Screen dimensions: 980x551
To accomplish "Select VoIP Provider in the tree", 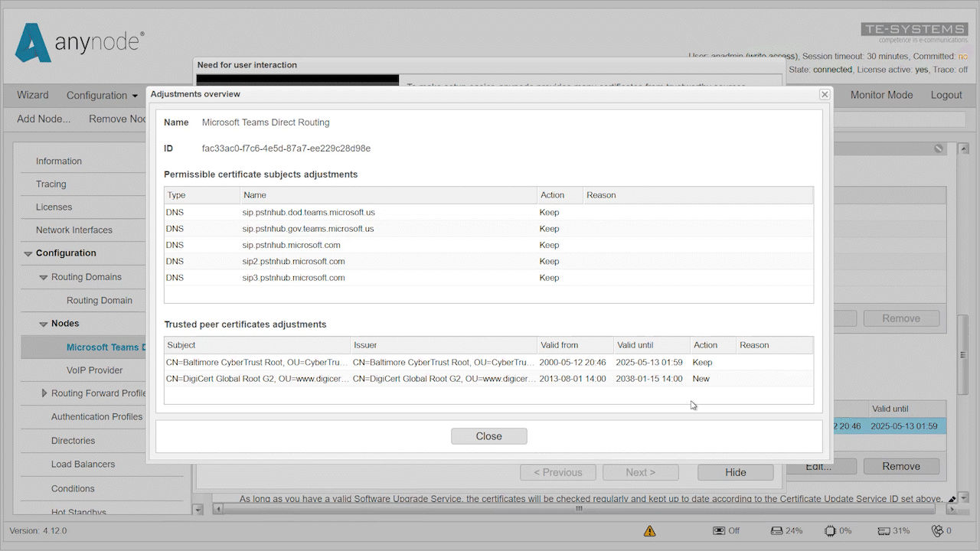I will click(x=94, y=370).
